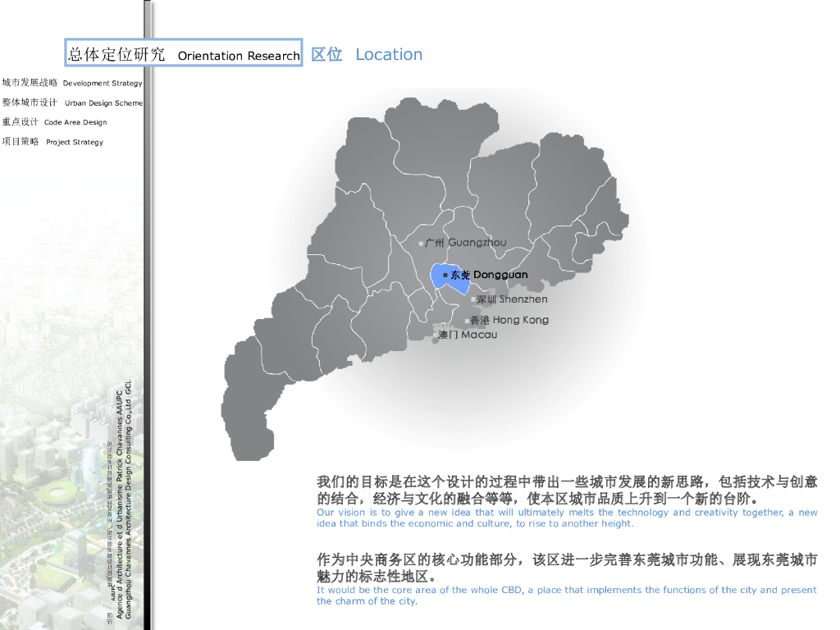Click the English paragraph starting 'Our vision'
Image resolution: width=840 pixels, height=630 pixels.
[566, 518]
